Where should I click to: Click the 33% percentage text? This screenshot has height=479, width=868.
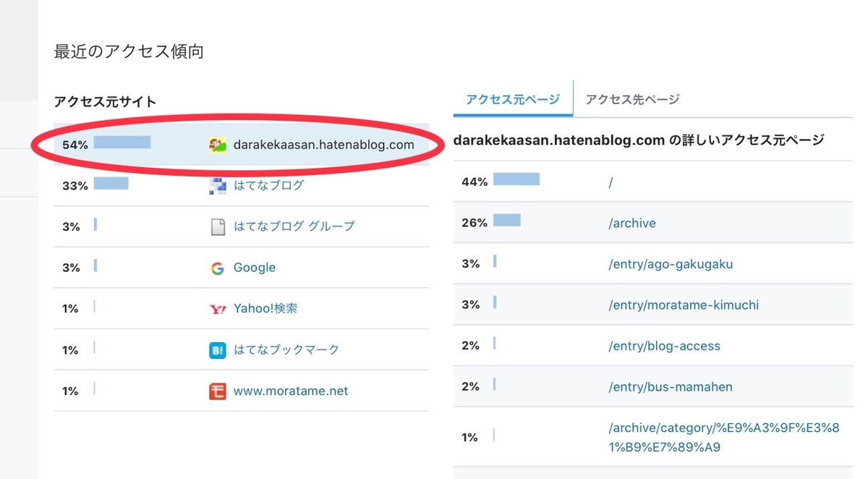[75, 186]
